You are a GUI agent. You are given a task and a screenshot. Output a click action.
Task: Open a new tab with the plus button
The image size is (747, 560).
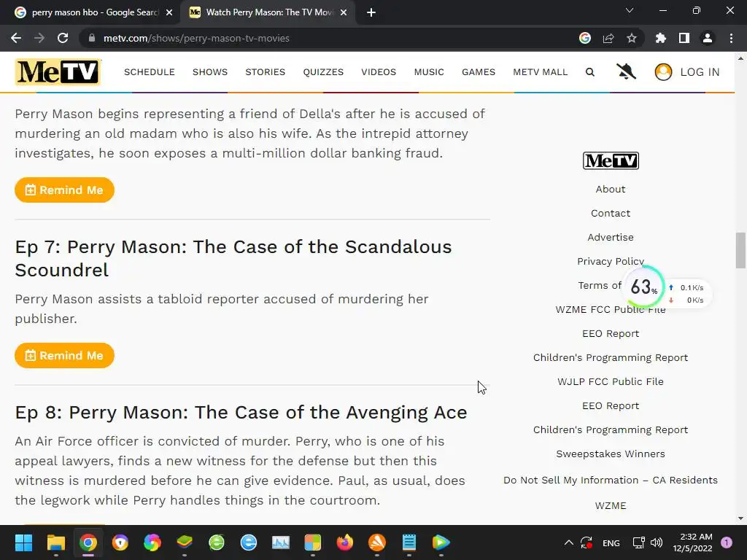371,12
